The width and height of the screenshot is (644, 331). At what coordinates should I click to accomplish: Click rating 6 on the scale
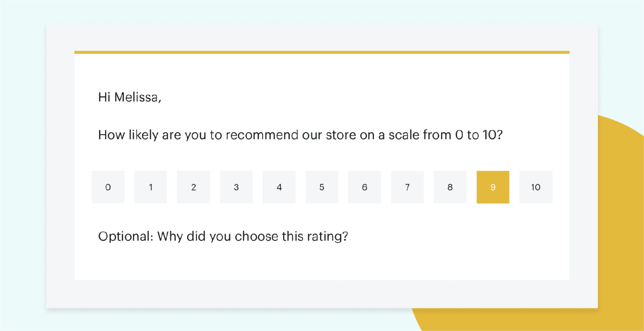pyautogui.click(x=364, y=187)
